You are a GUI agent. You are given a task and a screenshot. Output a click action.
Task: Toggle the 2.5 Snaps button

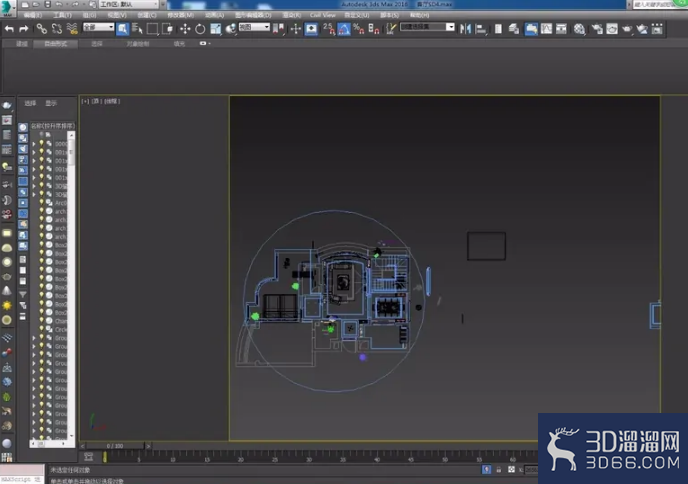coord(329,29)
